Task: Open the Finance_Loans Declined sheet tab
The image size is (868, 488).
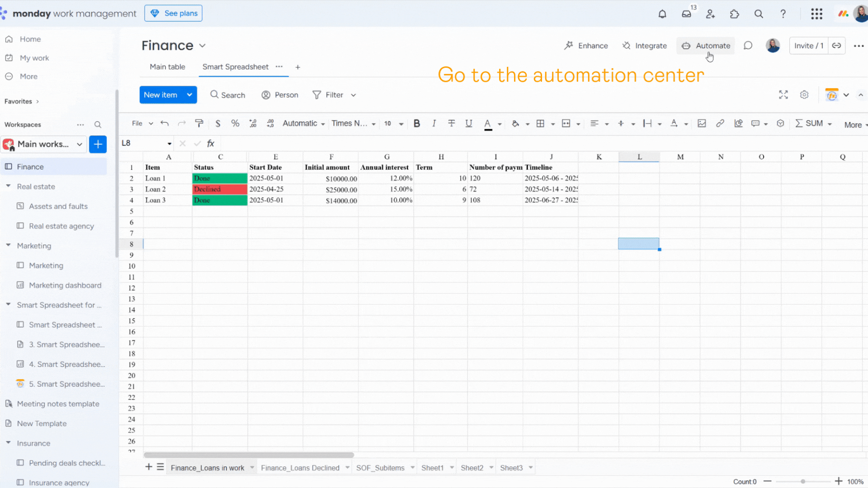Action: (300, 468)
